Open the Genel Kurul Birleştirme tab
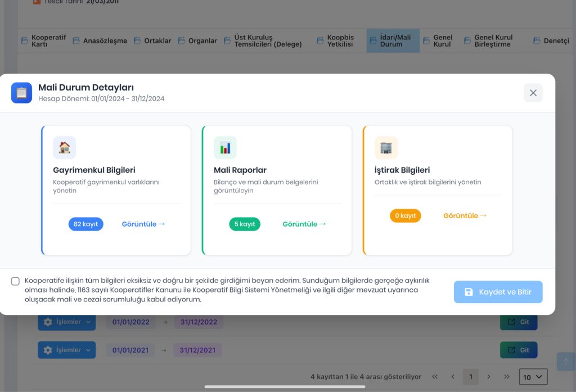The height and width of the screenshot is (392, 576). tap(488, 41)
